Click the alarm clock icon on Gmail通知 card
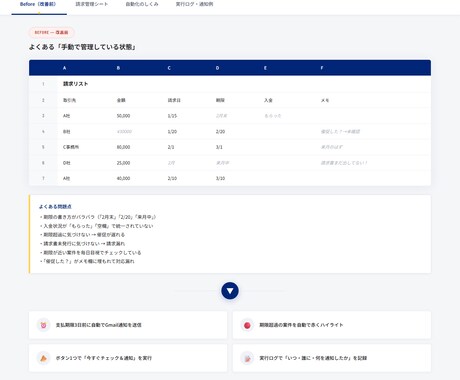 43,325
